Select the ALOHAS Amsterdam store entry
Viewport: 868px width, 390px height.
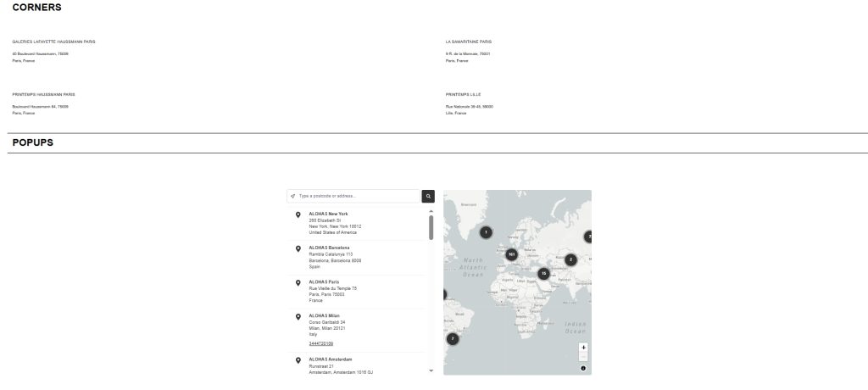click(x=331, y=359)
